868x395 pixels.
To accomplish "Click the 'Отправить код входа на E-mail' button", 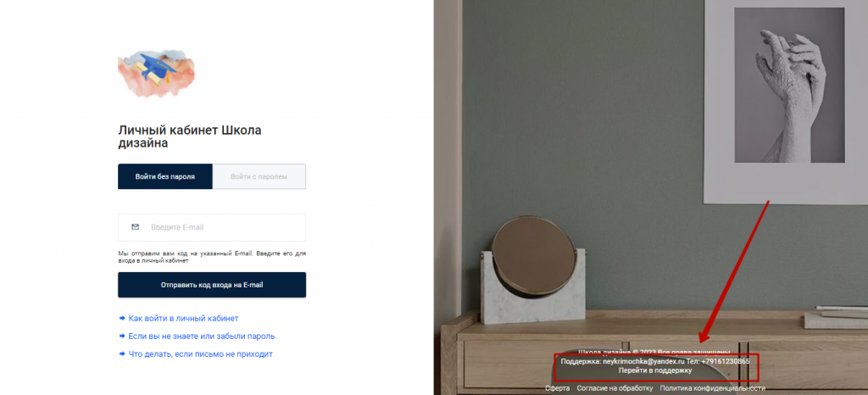I will pos(212,285).
